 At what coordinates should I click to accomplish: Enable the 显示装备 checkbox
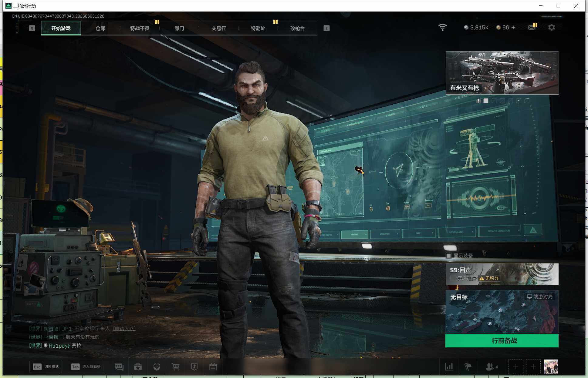[448, 256]
